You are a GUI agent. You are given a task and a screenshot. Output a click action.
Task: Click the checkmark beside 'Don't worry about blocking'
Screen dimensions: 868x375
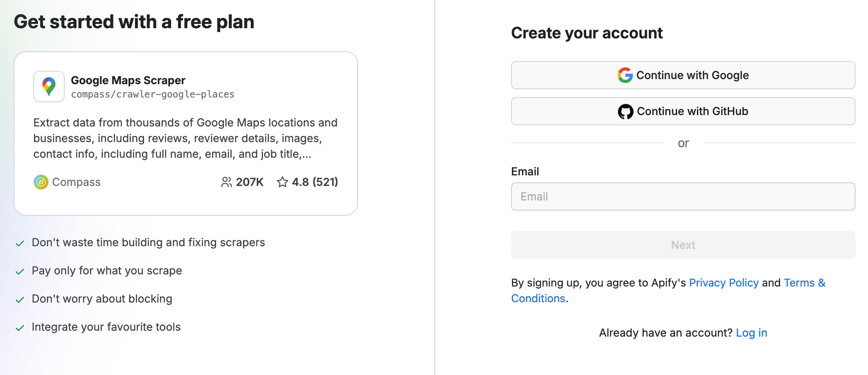tap(19, 299)
